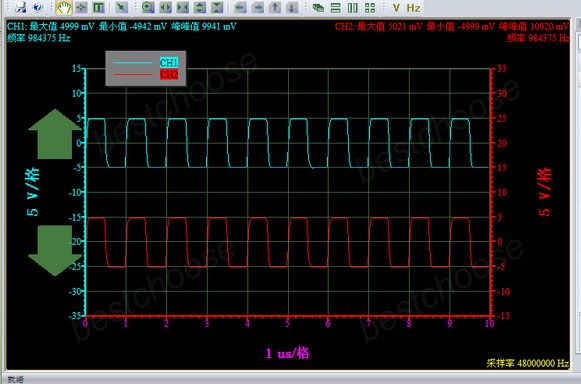The image size is (581, 384).
Task: Expand the horizontal axis icon
Action: click(165, 7)
